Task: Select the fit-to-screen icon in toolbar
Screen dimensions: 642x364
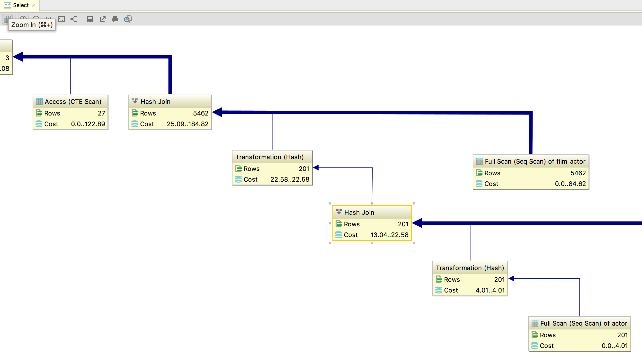Action: coord(61,19)
